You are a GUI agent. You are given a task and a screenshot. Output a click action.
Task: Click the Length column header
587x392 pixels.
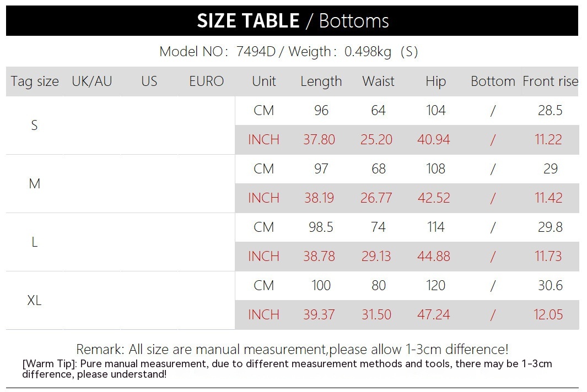point(321,81)
